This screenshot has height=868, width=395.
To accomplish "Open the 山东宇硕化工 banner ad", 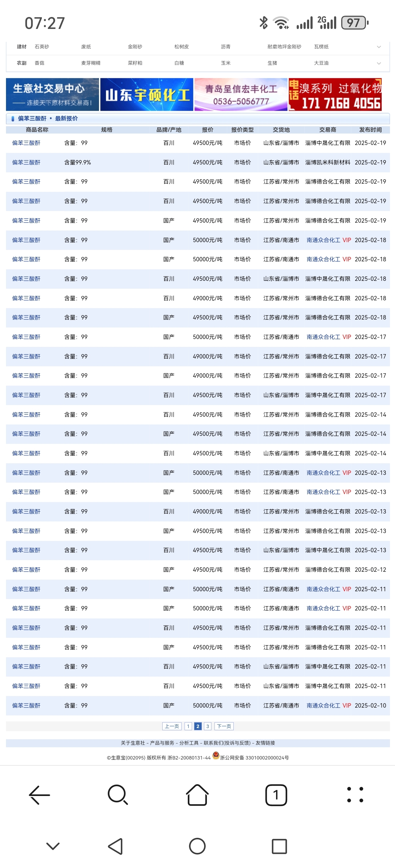I will pyautogui.click(x=147, y=95).
